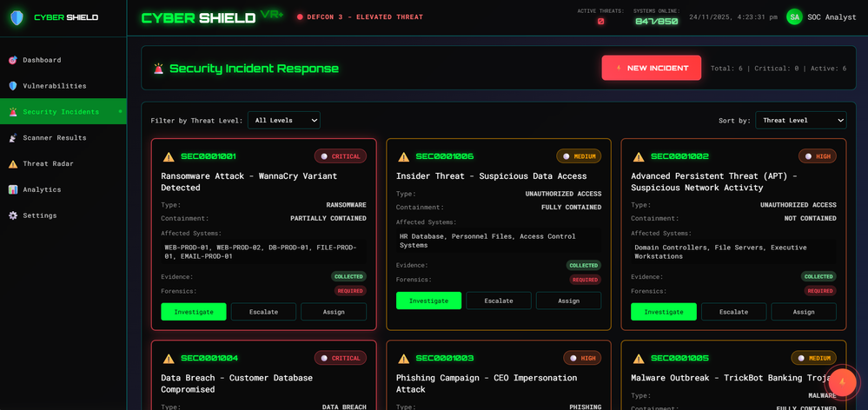868x410 pixels.
Task: Assign the APT SEC0001002 incident
Action: tap(804, 312)
